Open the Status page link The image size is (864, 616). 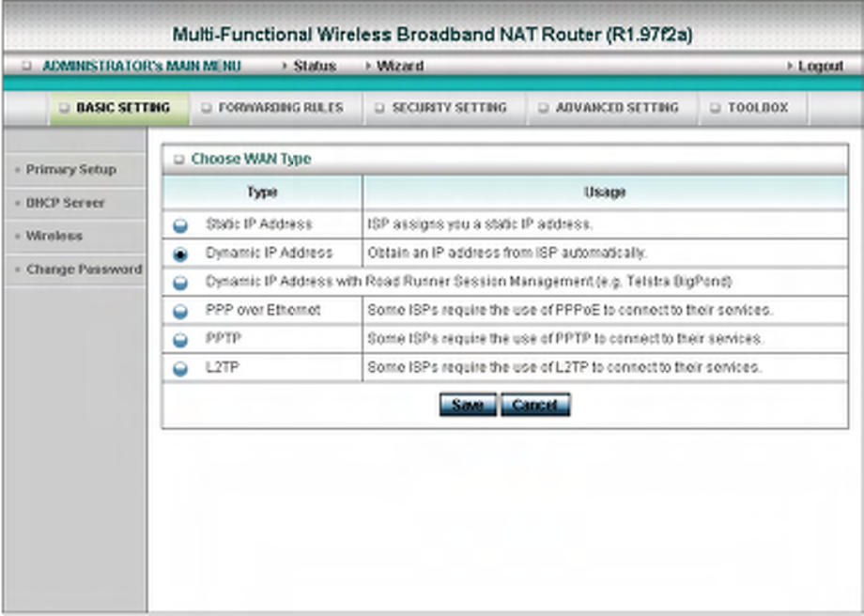click(315, 66)
